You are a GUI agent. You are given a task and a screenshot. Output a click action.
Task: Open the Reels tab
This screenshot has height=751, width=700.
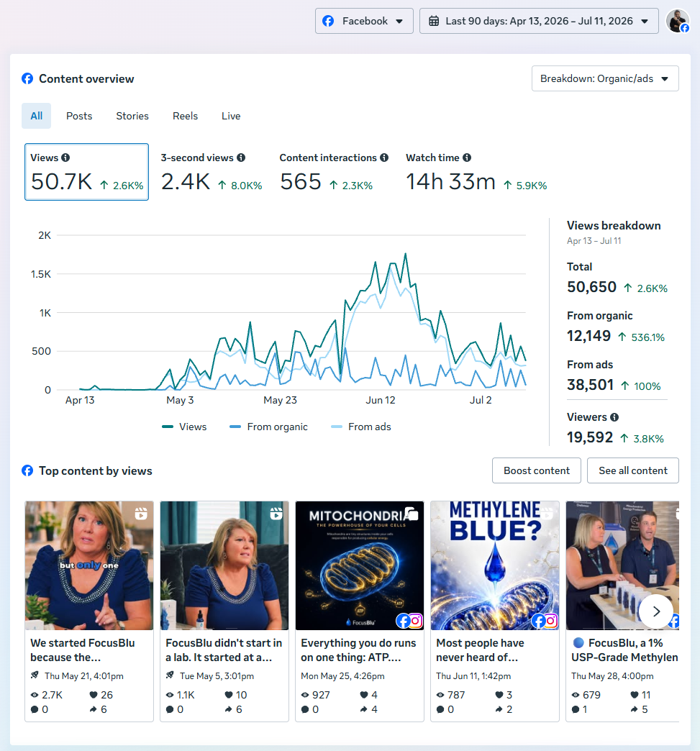pyautogui.click(x=185, y=116)
